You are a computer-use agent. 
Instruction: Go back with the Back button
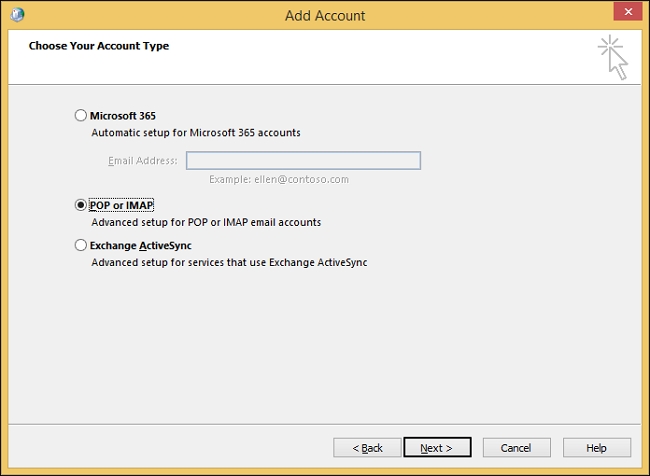tap(367, 448)
